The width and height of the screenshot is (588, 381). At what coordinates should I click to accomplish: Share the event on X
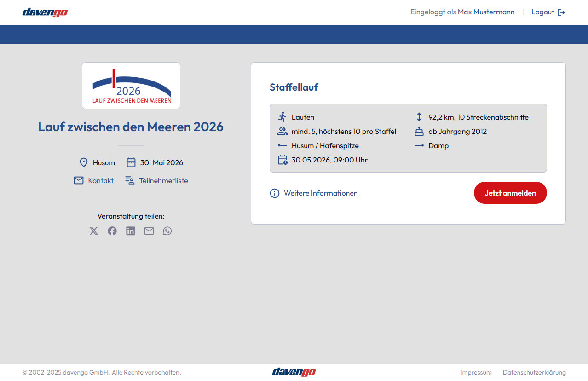click(93, 231)
